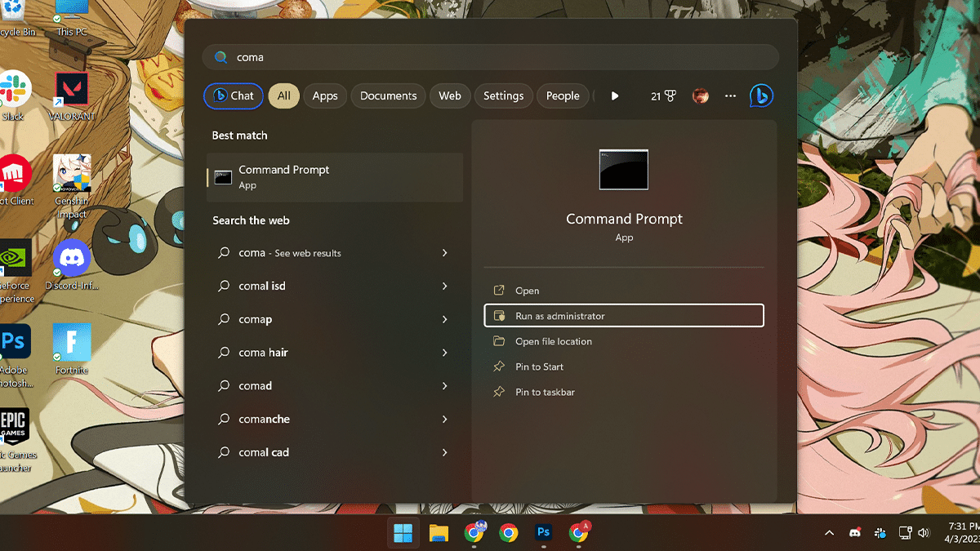980x551 pixels.
Task: Expand the 'comanche' suggestion chevron
Action: (x=444, y=419)
